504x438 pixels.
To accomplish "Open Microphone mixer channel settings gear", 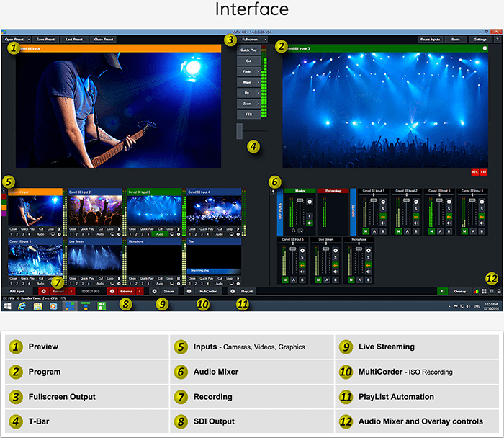I will 369,250.
